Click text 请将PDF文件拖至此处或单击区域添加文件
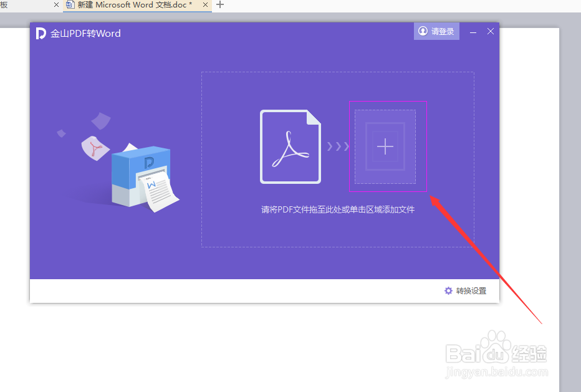The image size is (581, 392). pyautogui.click(x=338, y=209)
